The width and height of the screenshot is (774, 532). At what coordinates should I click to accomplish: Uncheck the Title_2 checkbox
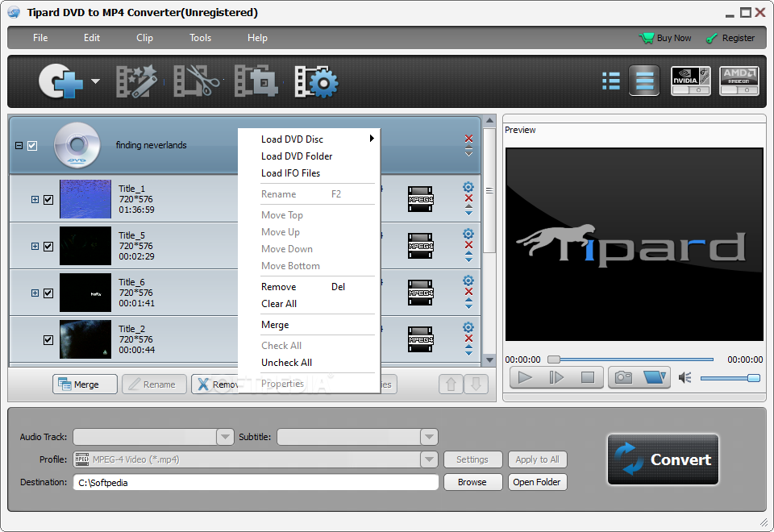[48, 339]
